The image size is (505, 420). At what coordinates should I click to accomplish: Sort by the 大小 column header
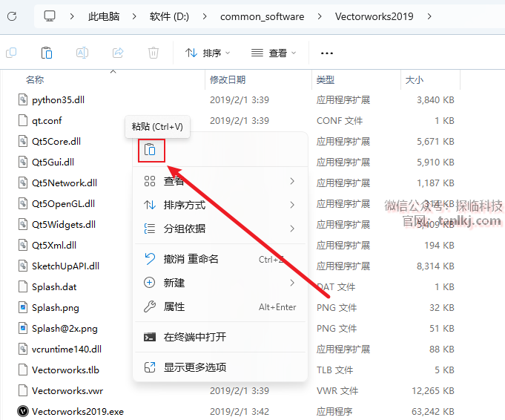point(415,79)
